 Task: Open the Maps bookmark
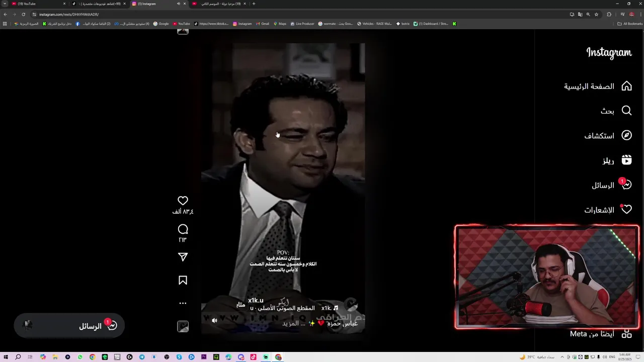pyautogui.click(x=280, y=24)
